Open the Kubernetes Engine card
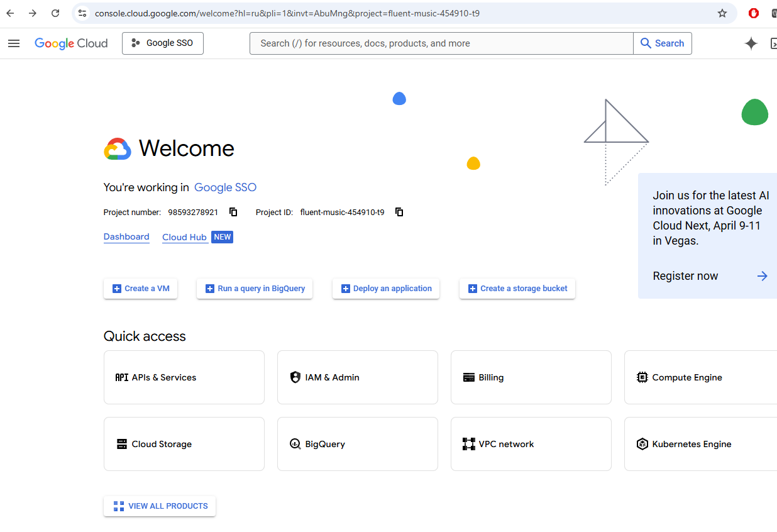The image size is (777, 532). coord(701,444)
